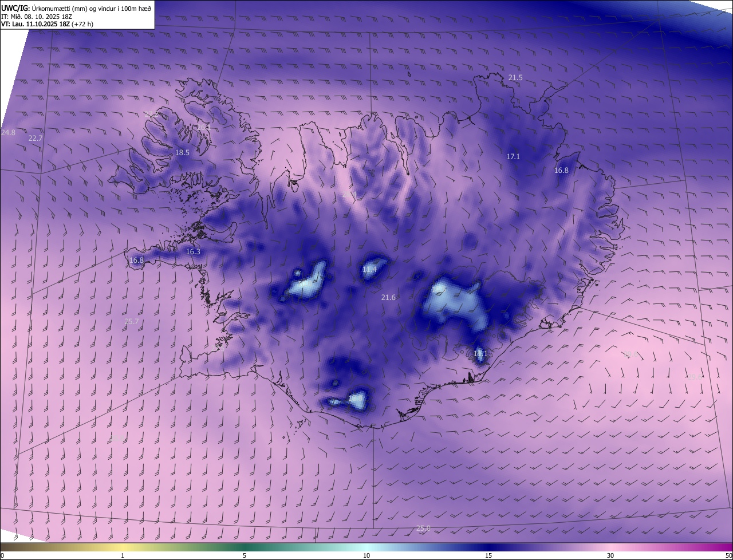Click the colorbar tick label '10'
This screenshot has height=560, width=733.
click(x=366, y=555)
